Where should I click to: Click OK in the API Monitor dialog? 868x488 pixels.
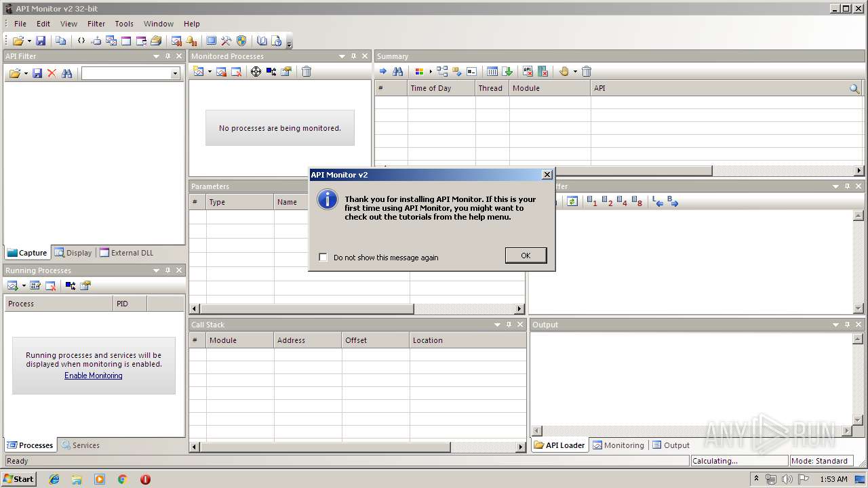click(x=526, y=256)
